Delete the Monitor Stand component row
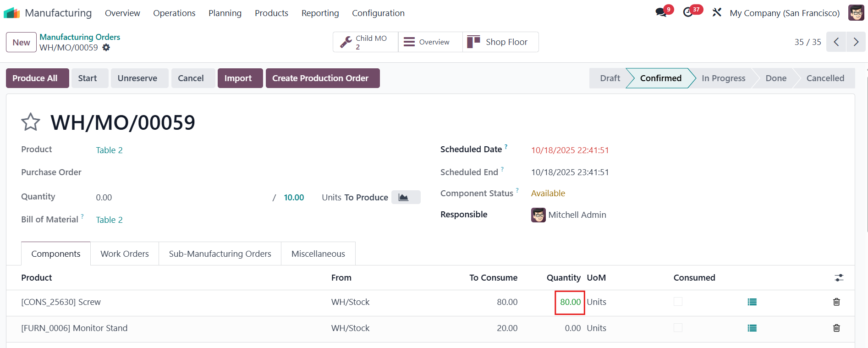 [836, 328]
